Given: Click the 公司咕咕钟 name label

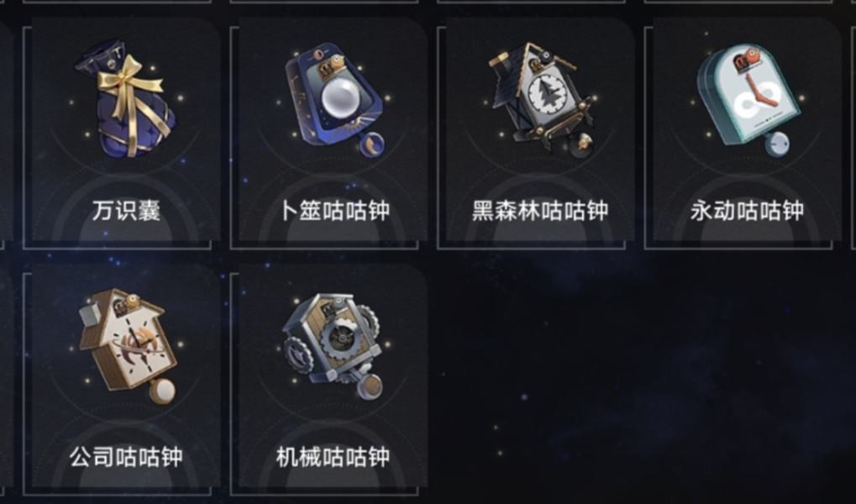Looking at the screenshot, I should [x=126, y=457].
